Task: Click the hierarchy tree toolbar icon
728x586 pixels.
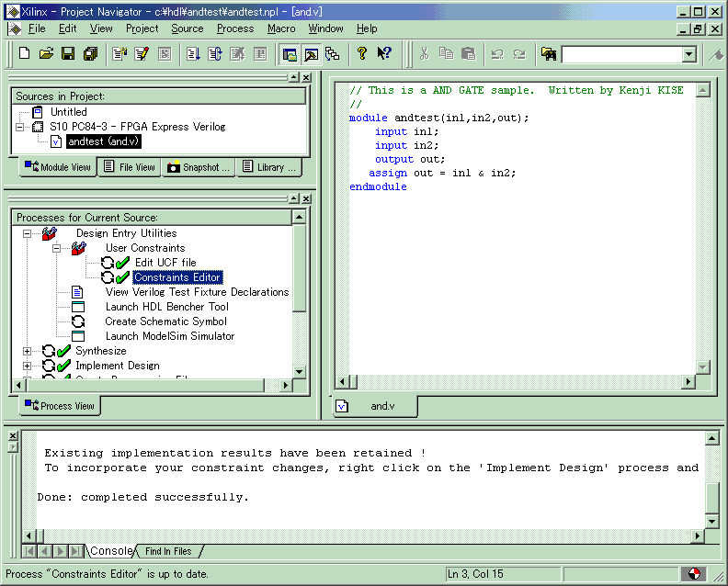Action: (x=333, y=54)
